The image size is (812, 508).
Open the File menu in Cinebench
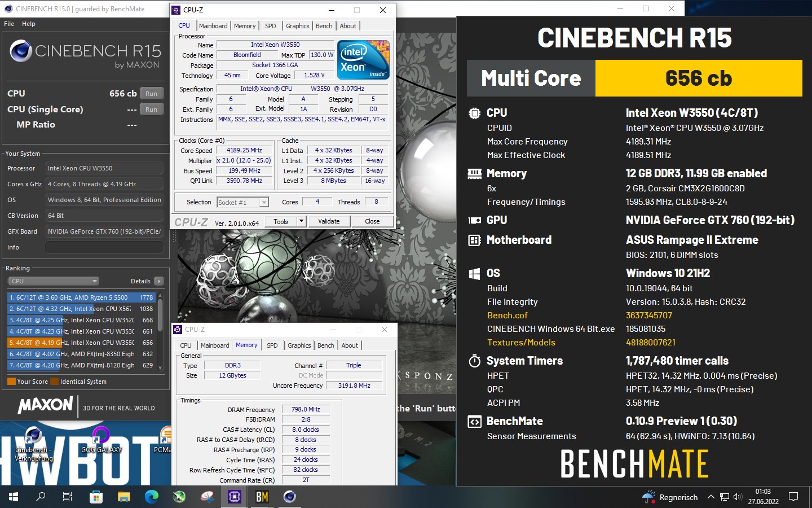[x=9, y=24]
